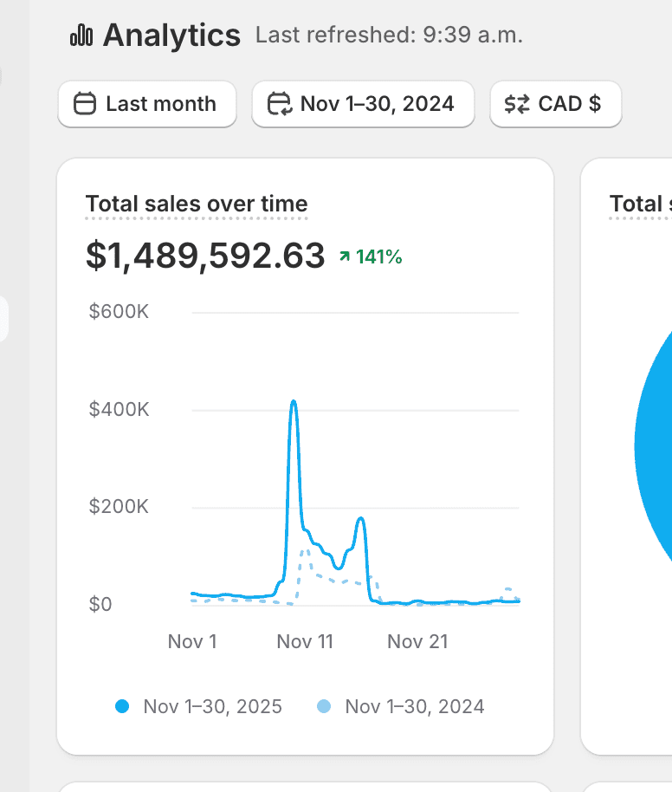Viewport: 672px width, 792px height.
Task: Toggle the Nov 1–30, 2025 legend label
Action: tap(212, 706)
